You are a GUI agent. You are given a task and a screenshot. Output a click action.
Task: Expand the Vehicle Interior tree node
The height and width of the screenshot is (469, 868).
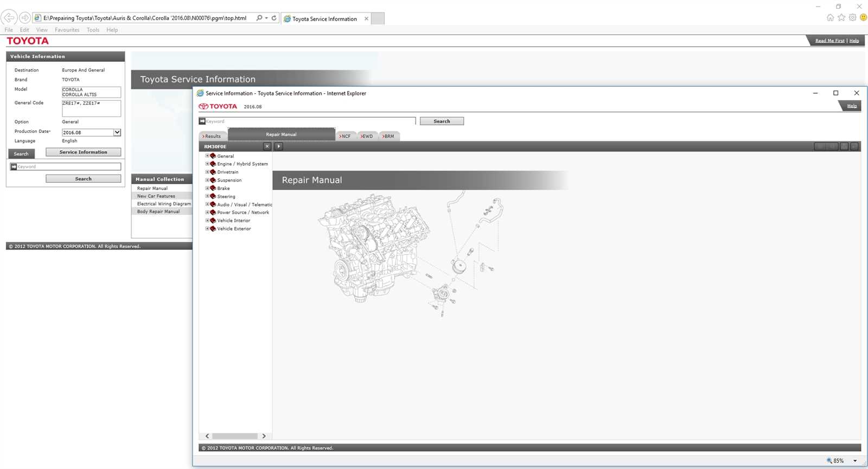coord(207,221)
